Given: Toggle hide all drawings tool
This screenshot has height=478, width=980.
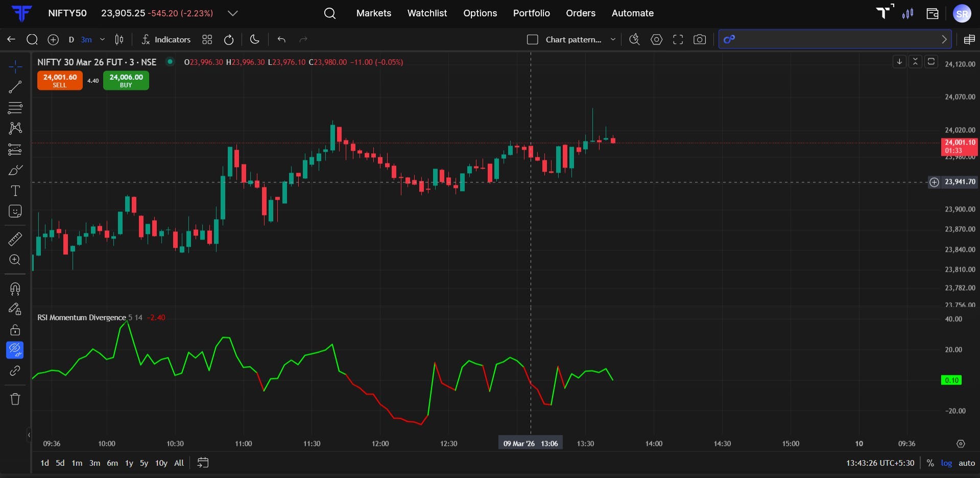Looking at the screenshot, I should click(15, 350).
